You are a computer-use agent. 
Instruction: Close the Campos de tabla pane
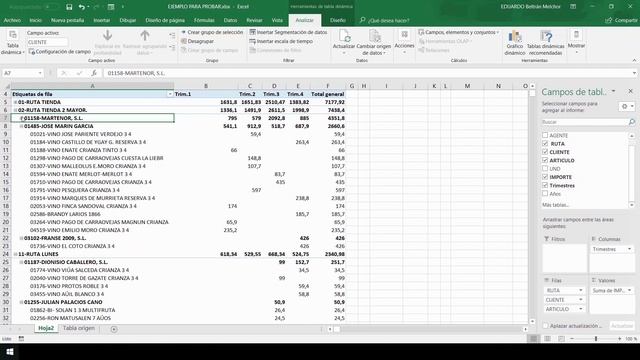(x=631, y=91)
